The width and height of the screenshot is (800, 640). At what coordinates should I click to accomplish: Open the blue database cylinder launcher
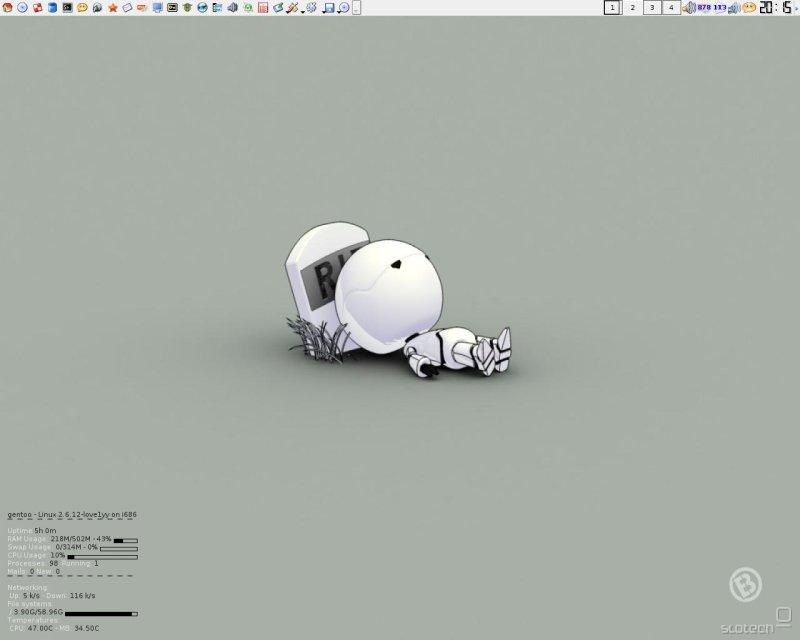tap(52, 7)
